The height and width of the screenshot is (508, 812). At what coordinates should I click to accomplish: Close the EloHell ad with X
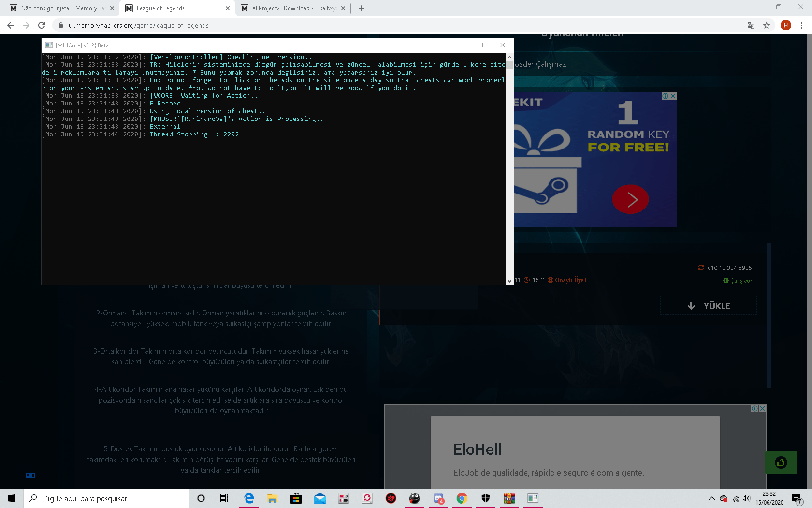coord(762,409)
